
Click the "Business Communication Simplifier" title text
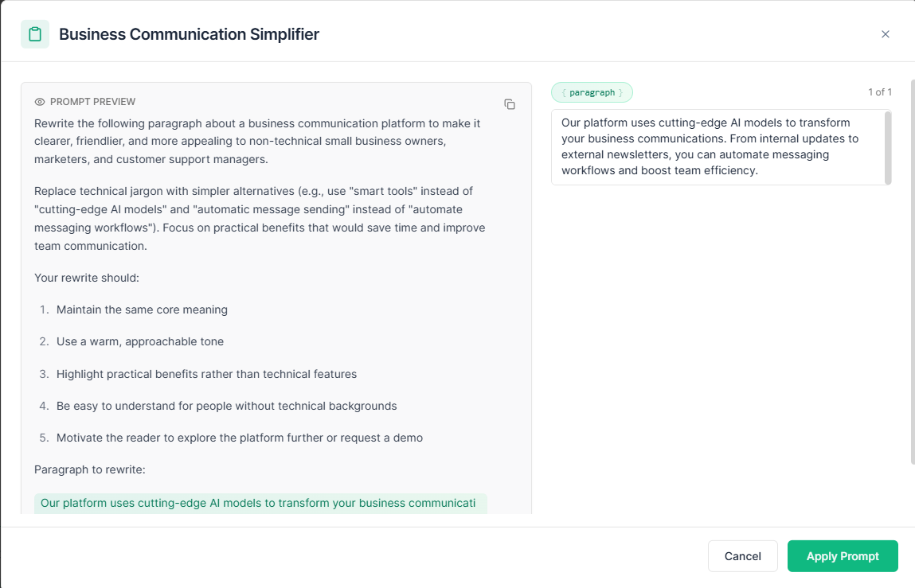coord(189,34)
